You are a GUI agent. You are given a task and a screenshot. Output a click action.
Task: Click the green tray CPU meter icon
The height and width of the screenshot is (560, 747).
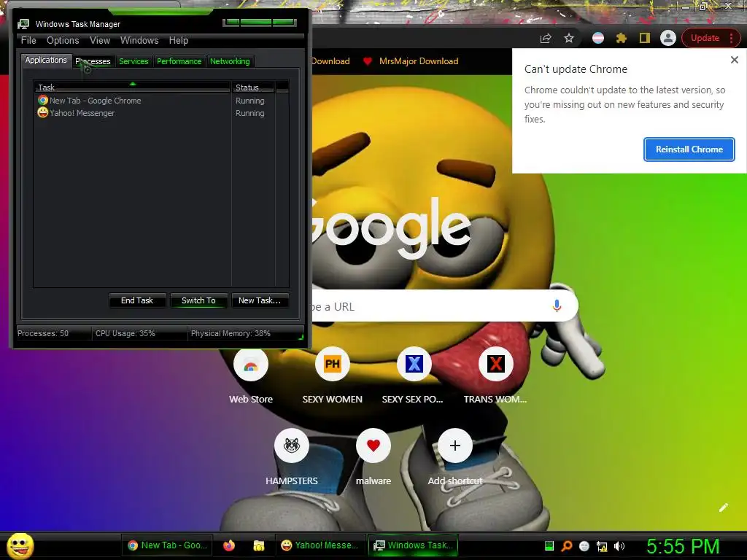click(549, 545)
